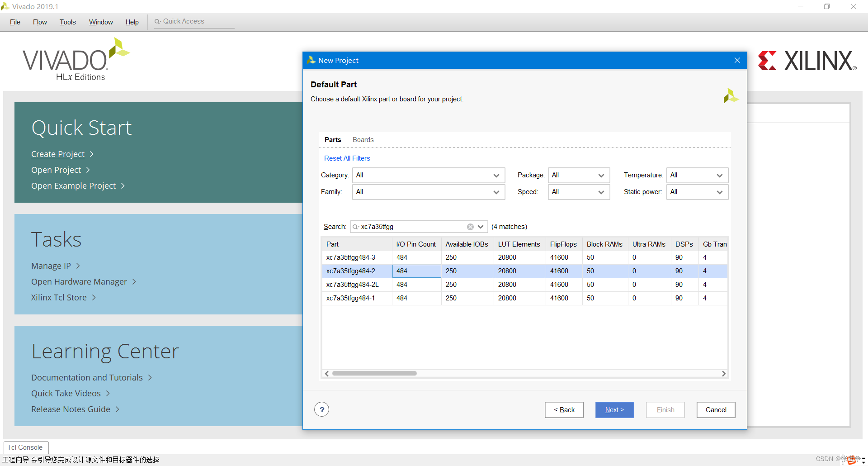Image resolution: width=868 pixels, height=466 pixels.
Task: Click the parts table horizontal scrollbar
Action: (x=374, y=374)
